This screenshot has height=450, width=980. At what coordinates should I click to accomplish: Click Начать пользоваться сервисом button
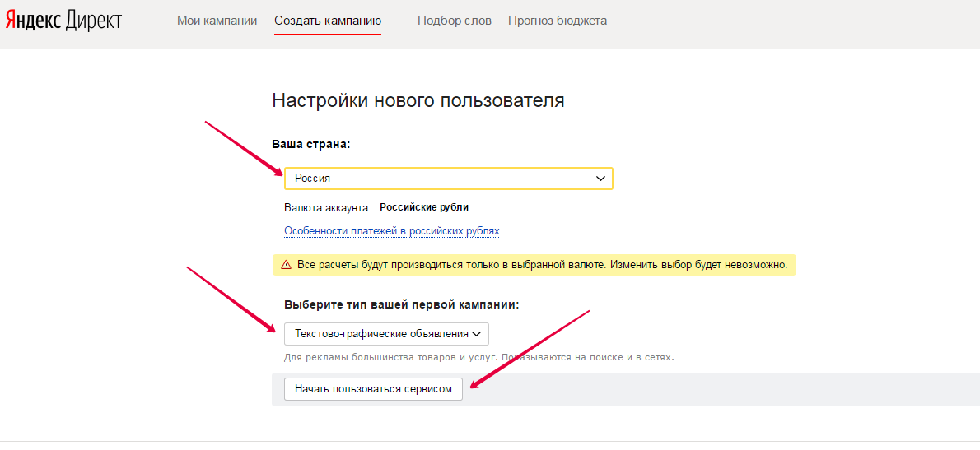pos(373,389)
